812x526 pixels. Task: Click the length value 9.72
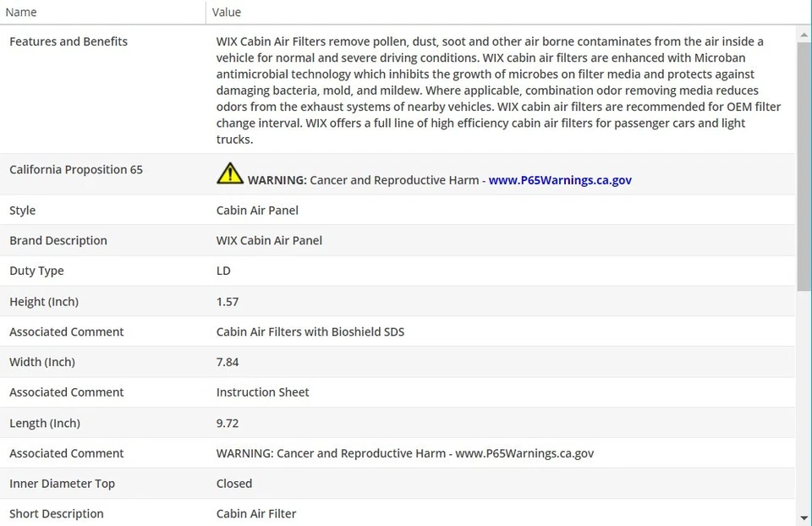[x=228, y=423]
